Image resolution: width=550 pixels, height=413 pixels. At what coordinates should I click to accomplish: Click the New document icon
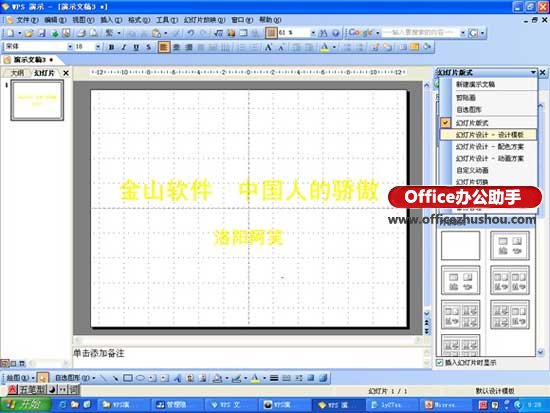[x=11, y=33]
